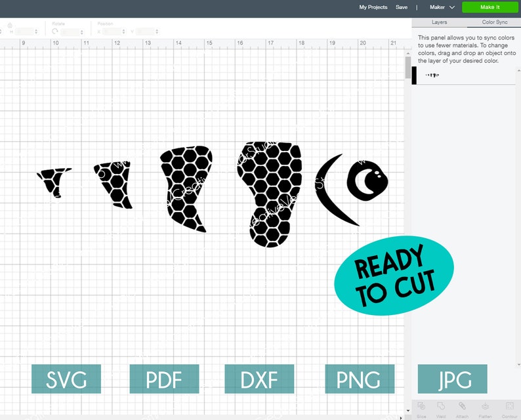Click the Position X stepper arrows
This screenshot has width=521, height=420.
click(123, 31)
